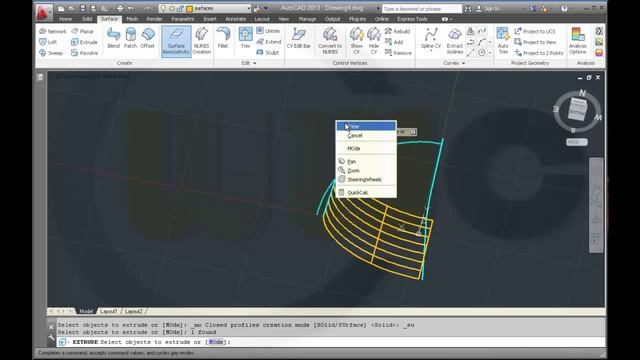Click the Help question-mark icon

pos(564,8)
